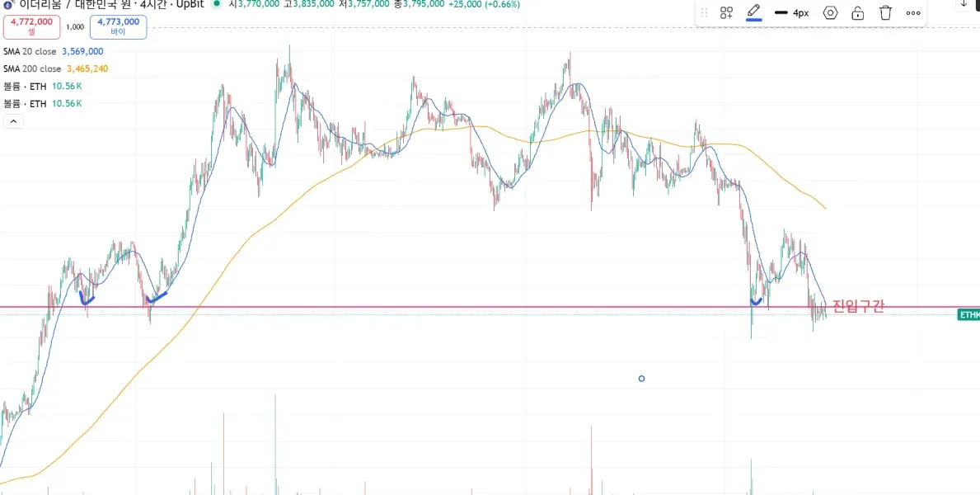Open the drawing templates icon in floating toolbar

[726, 13]
